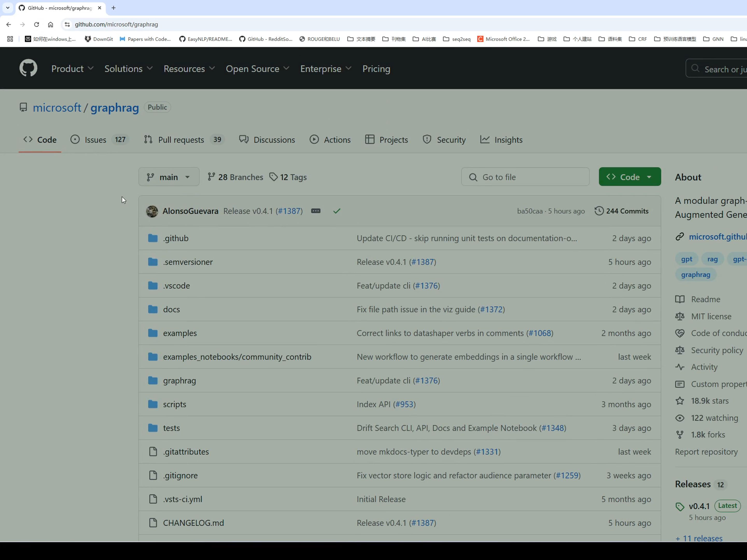Open the examples_notebooks/community_contrib folder
The image size is (747, 560).
[x=237, y=357]
